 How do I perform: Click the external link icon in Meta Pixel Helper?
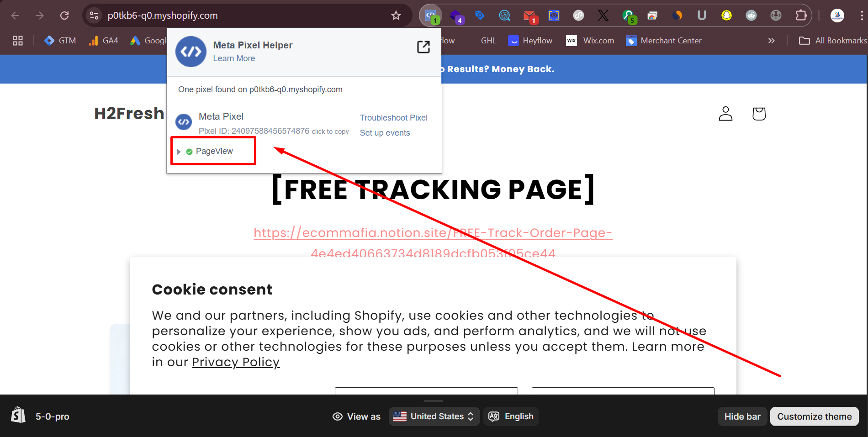[x=423, y=47]
